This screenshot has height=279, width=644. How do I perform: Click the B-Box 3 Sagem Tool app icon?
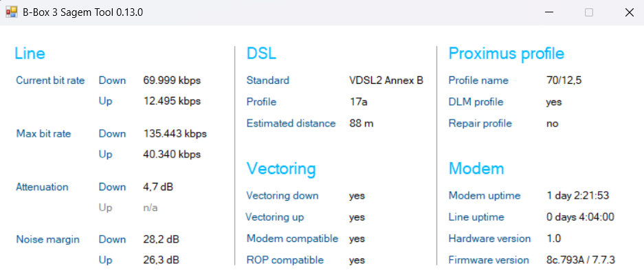(x=11, y=12)
